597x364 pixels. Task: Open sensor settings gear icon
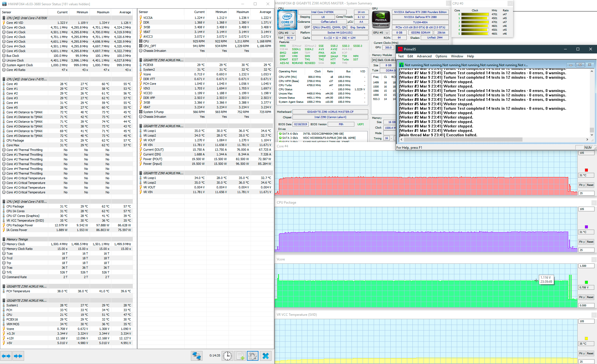click(252, 356)
